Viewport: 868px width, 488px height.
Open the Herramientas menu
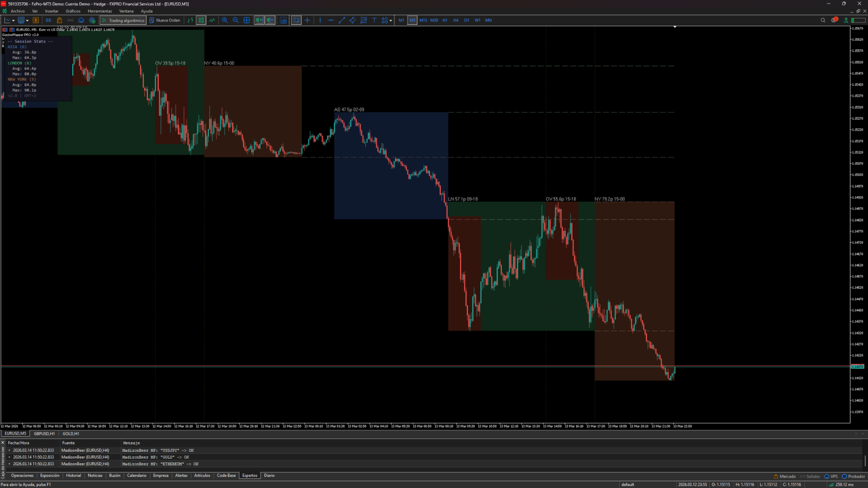tap(99, 11)
